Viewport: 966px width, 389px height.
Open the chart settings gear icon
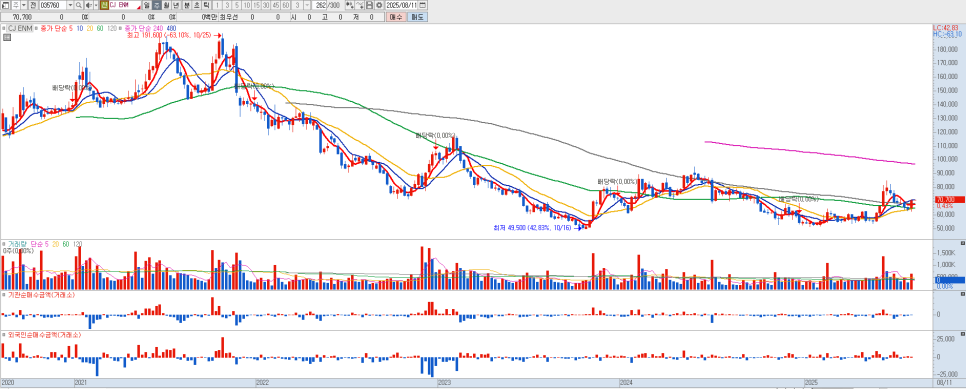pos(380,5)
